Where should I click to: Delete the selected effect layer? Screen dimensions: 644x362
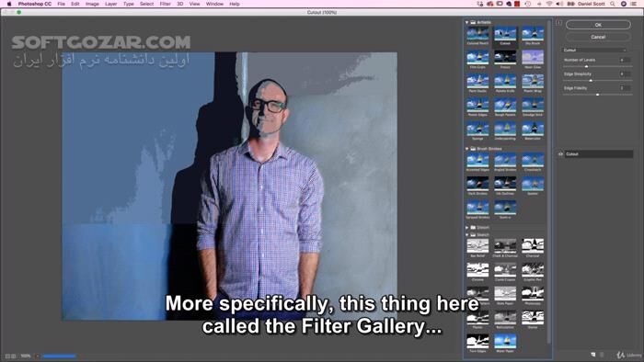click(602, 355)
